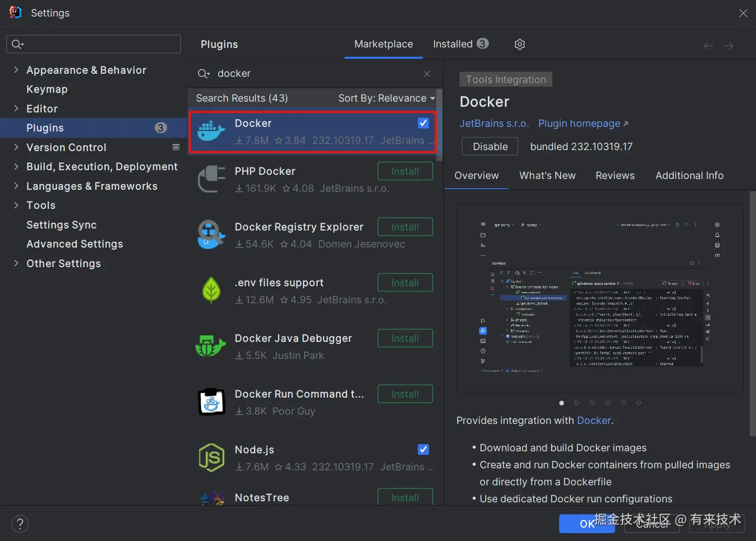Click the plugin settings gear icon
Screen dimensions: 756x541
point(520,44)
